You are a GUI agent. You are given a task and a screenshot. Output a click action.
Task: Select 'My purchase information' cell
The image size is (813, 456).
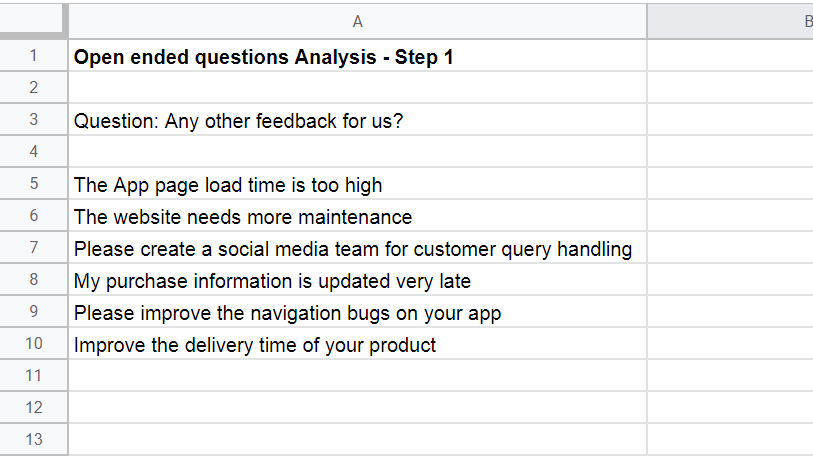point(357,280)
